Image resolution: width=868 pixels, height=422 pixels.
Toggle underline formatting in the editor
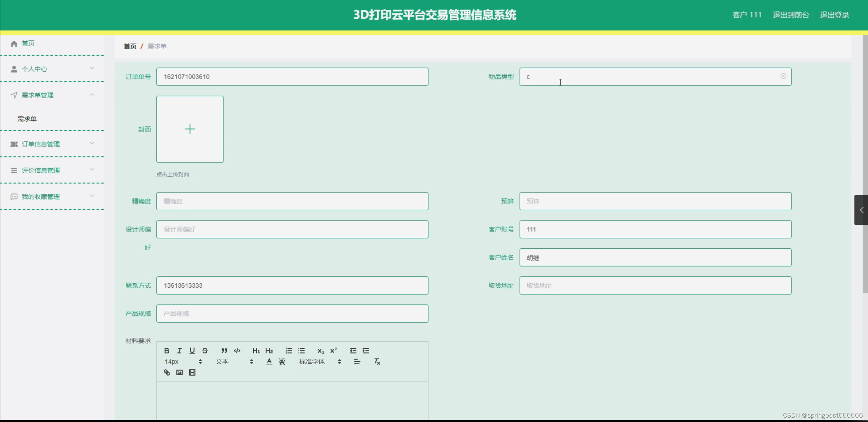pos(192,350)
